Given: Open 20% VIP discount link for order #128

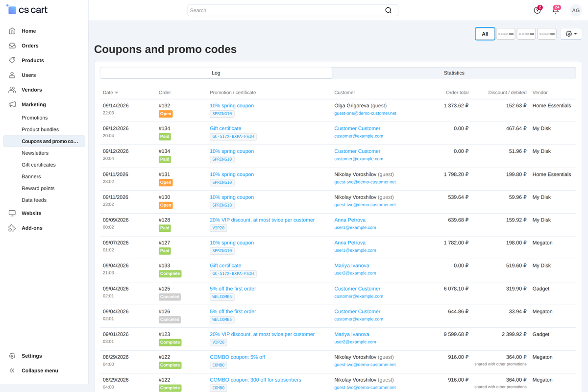Looking at the screenshot, I should [x=262, y=220].
